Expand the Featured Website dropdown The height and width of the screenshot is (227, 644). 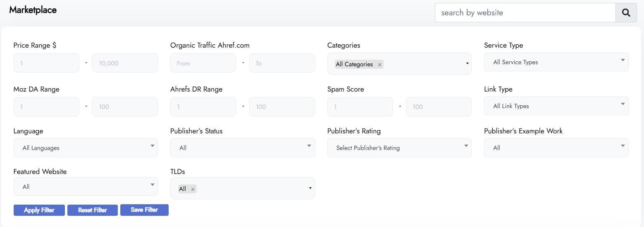[x=86, y=187]
